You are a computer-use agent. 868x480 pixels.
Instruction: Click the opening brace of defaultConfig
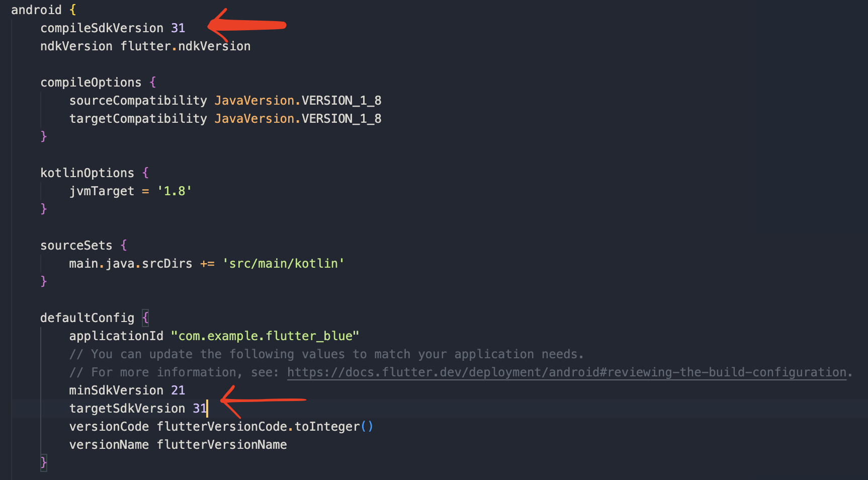[x=145, y=318]
